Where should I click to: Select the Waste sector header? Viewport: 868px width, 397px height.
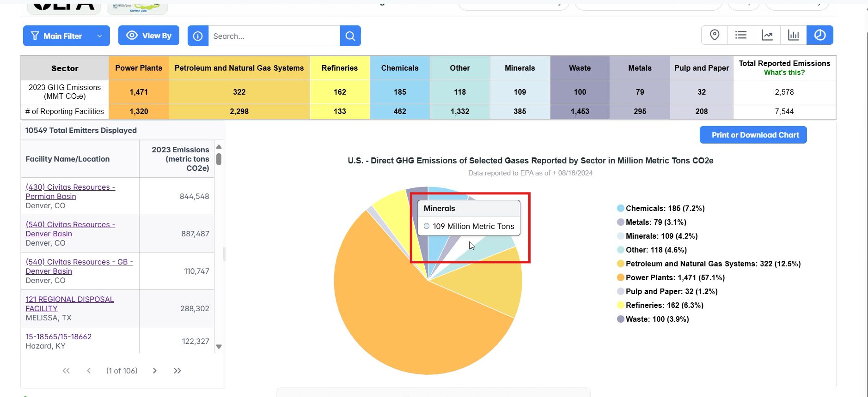coord(580,68)
